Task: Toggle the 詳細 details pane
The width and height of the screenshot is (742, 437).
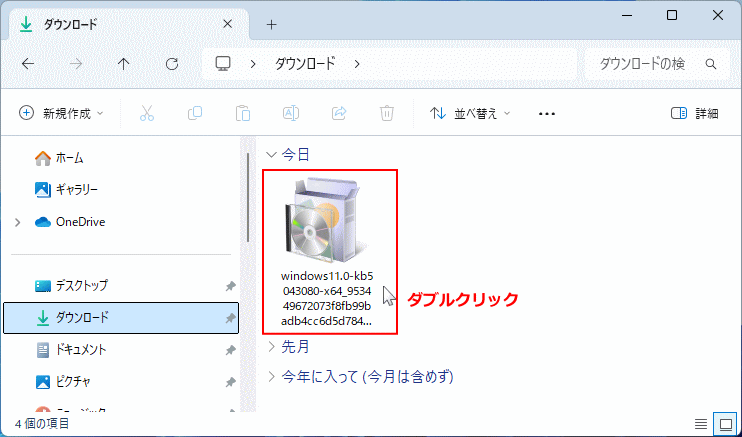Action: click(x=695, y=113)
